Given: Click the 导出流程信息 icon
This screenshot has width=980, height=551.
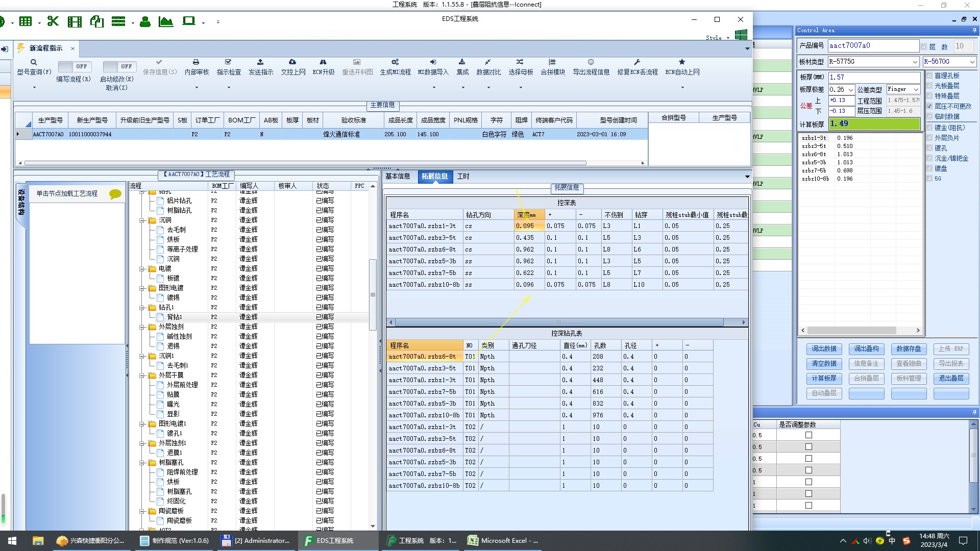Looking at the screenshot, I should click(591, 62).
